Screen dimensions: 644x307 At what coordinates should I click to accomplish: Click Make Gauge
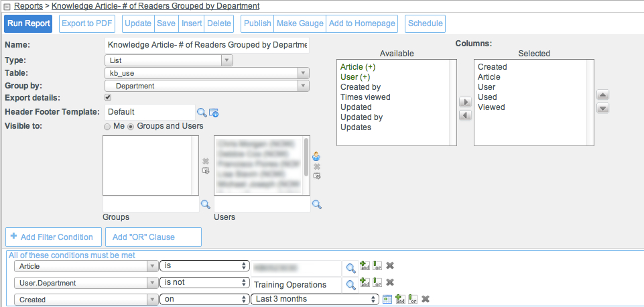300,23
